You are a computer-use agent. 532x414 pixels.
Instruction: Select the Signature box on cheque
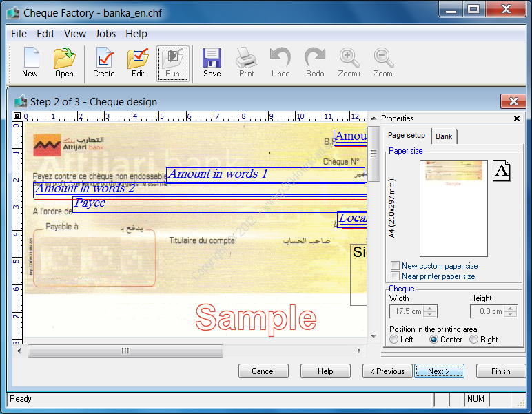[358, 275]
